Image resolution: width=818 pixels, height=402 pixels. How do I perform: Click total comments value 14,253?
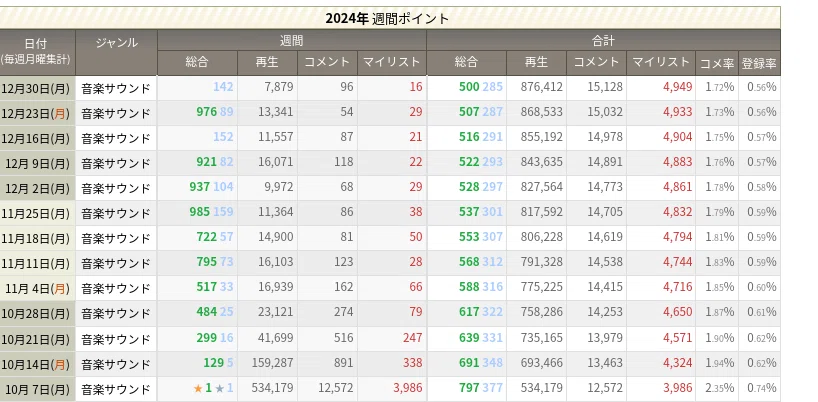[x=605, y=312]
